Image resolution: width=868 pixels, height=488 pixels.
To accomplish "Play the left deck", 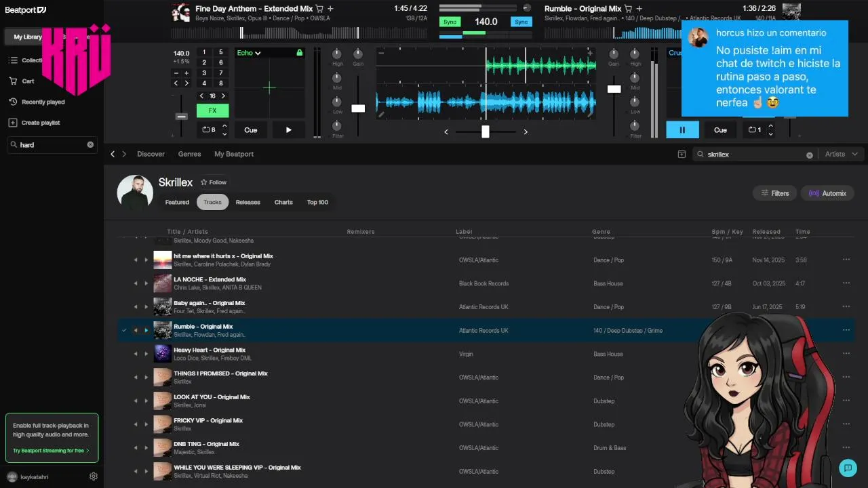I will click(288, 130).
